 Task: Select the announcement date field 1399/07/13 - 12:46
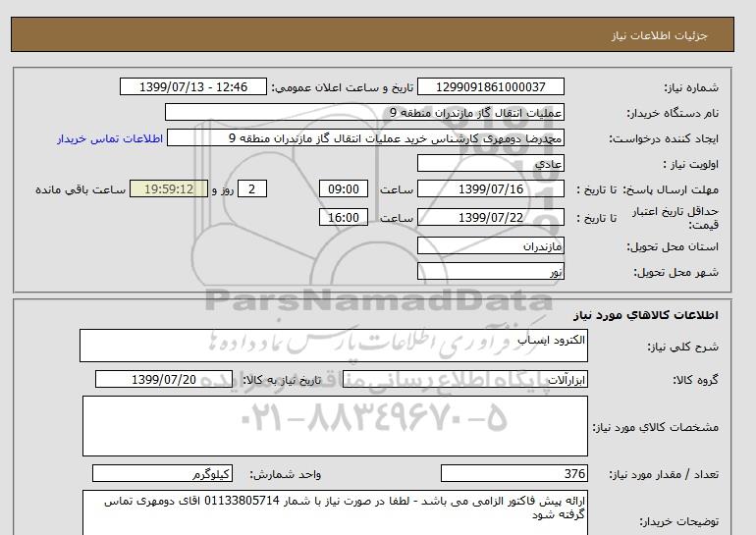pyautogui.click(x=192, y=86)
